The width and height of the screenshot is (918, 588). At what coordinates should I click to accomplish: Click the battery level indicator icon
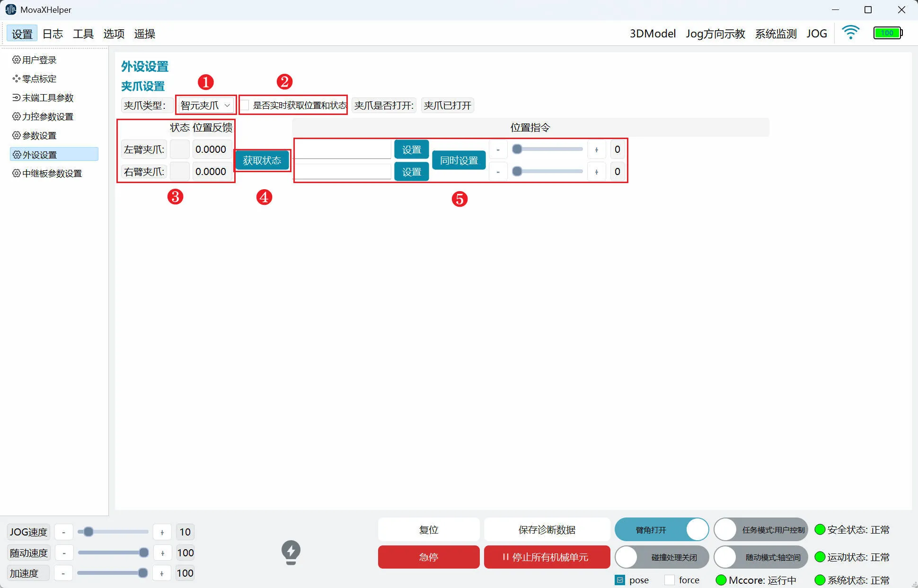tap(887, 33)
